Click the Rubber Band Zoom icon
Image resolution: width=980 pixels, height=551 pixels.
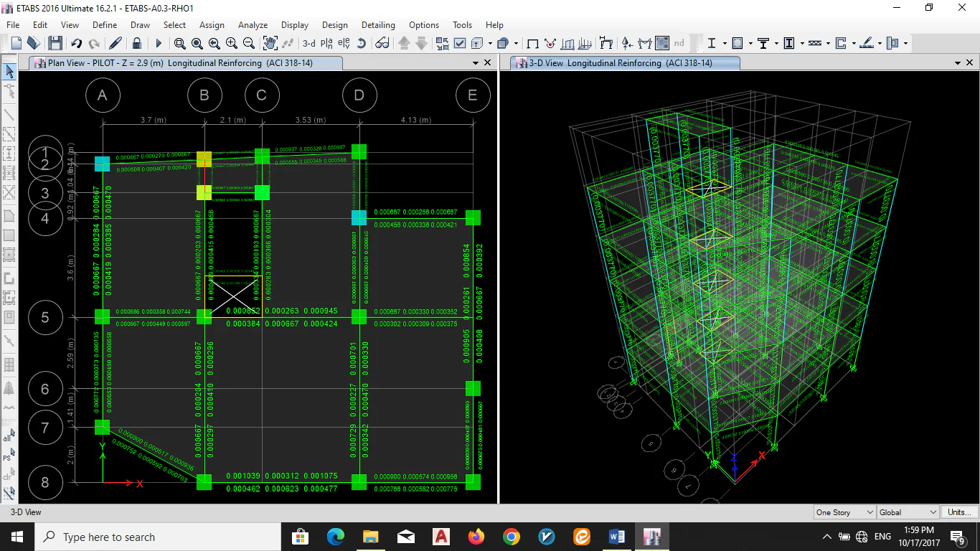[180, 43]
